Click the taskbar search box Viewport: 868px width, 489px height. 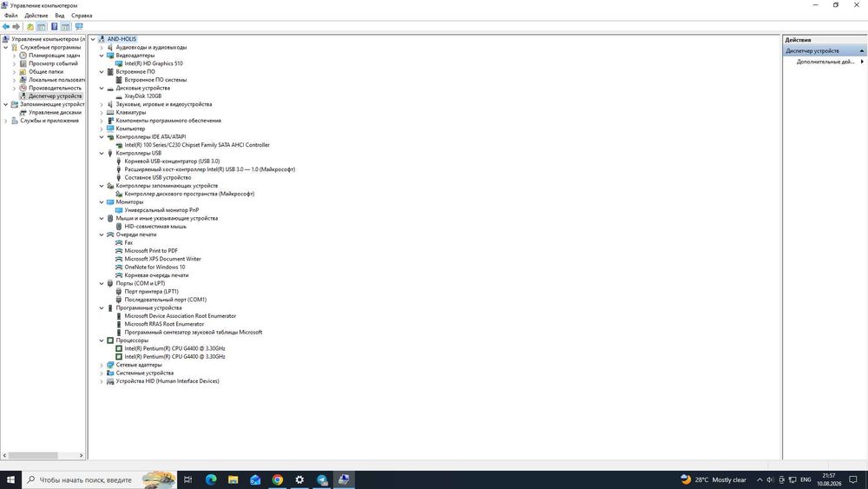[99, 479]
